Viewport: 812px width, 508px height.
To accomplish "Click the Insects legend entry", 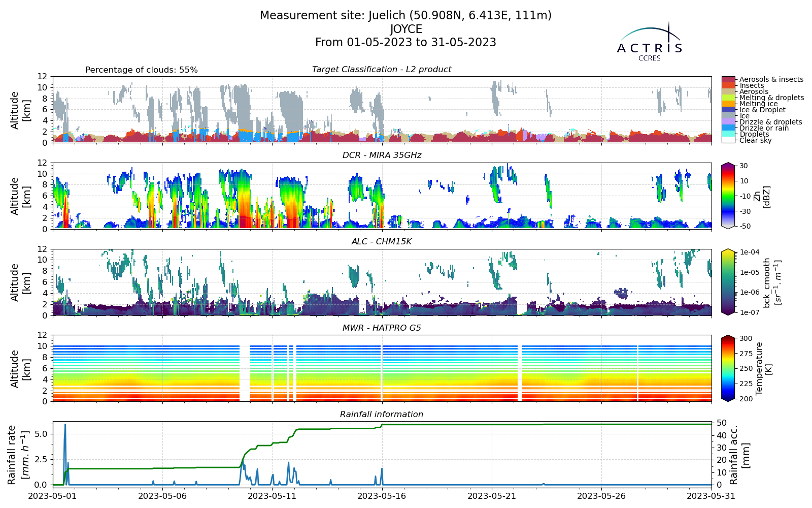I will pos(751,85).
